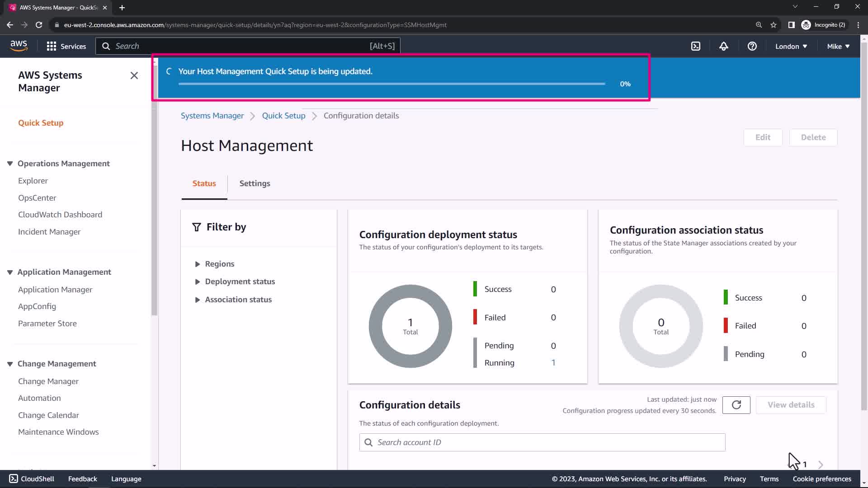
Task: Select the Status tab
Action: [204, 183]
